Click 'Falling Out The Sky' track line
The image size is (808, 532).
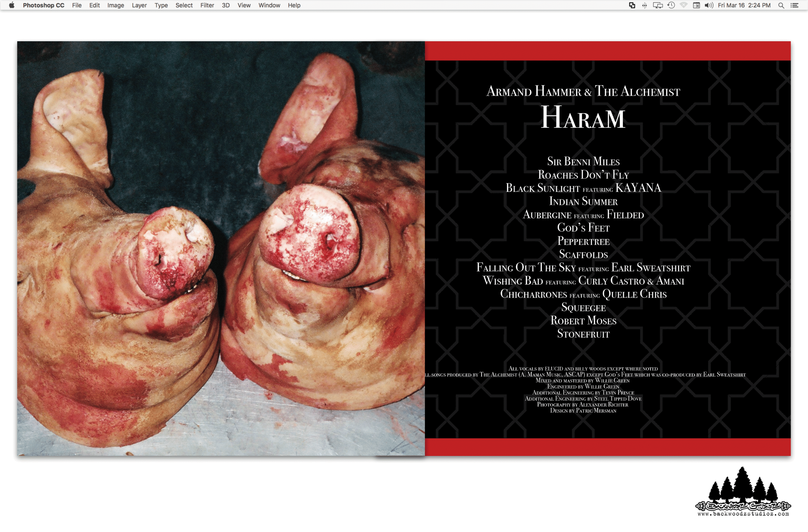click(583, 268)
